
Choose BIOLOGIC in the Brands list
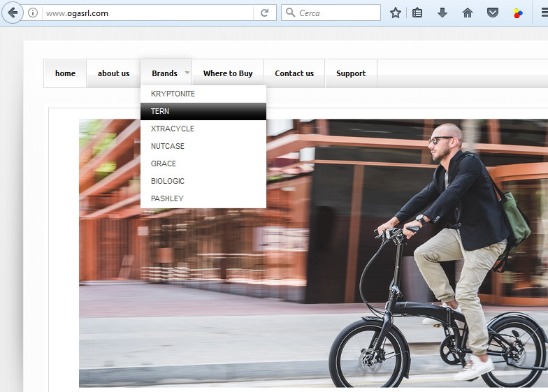click(203, 181)
